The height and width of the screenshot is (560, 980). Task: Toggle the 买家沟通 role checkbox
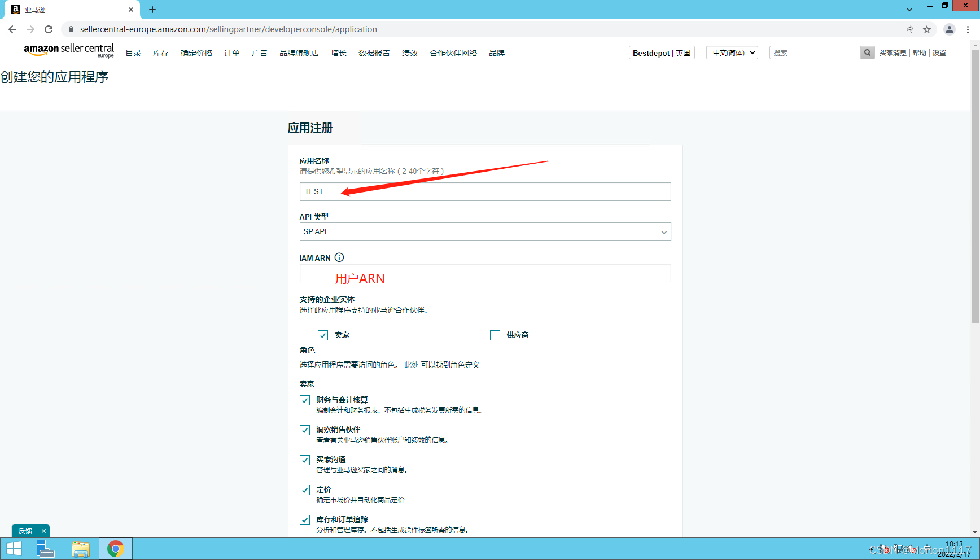pos(305,460)
